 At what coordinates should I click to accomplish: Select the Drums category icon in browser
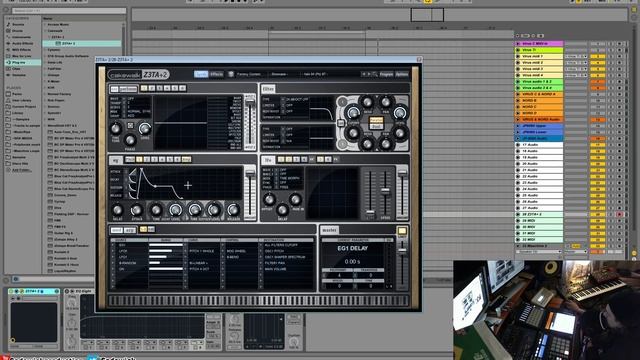8,31
